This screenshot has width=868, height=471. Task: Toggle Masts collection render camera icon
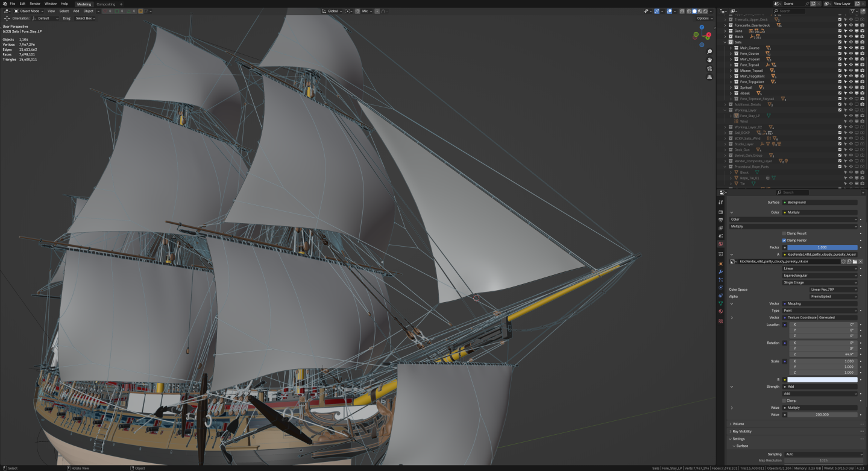coord(863,36)
